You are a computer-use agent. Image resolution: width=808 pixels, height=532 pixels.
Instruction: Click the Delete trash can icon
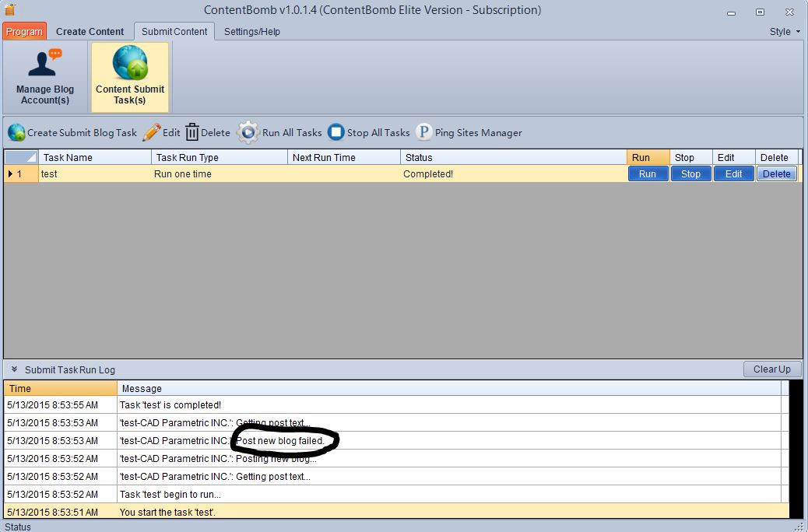pyautogui.click(x=192, y=132)
